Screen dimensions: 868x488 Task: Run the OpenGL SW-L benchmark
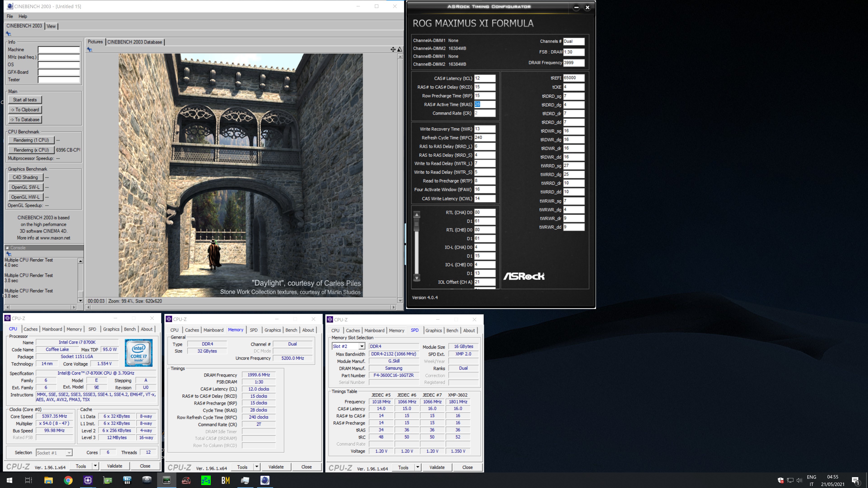(x=25, y=187)
